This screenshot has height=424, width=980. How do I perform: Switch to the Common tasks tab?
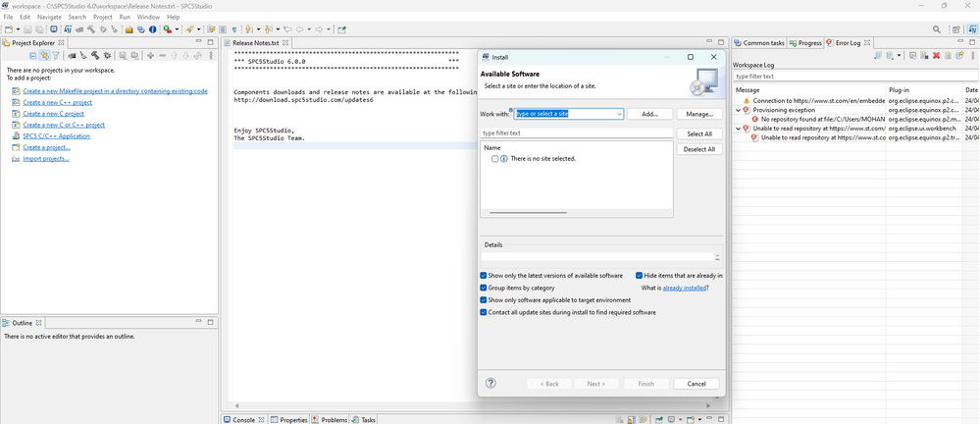[759, 43]
